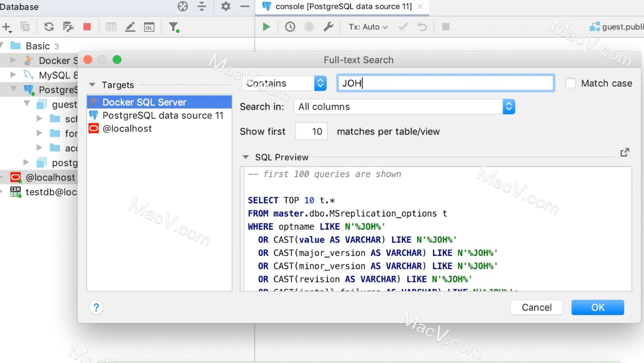Screen dimensions: 644x363
Task: Click the guest.public schema switcher
Action: (x=616, y=27)
